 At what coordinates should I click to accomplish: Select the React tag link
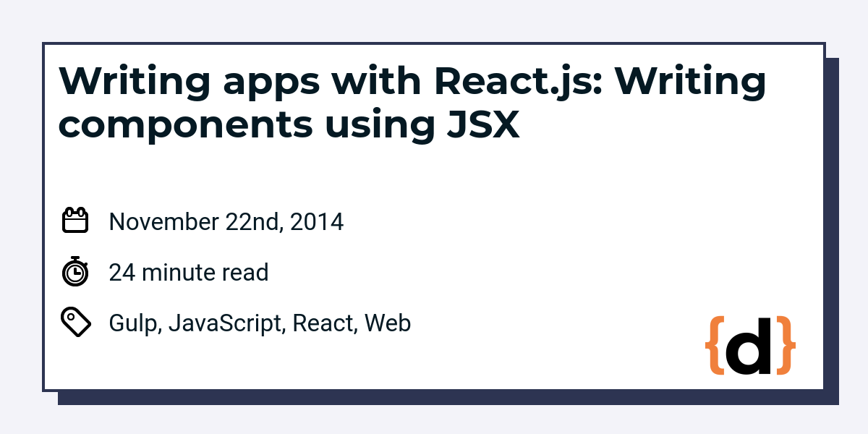pos(323,323)
